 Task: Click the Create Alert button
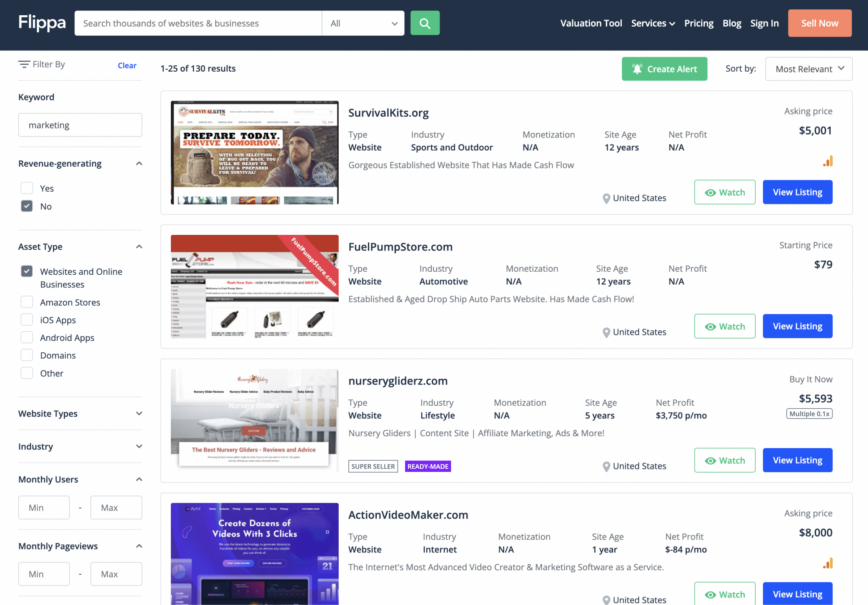[664, 69]
